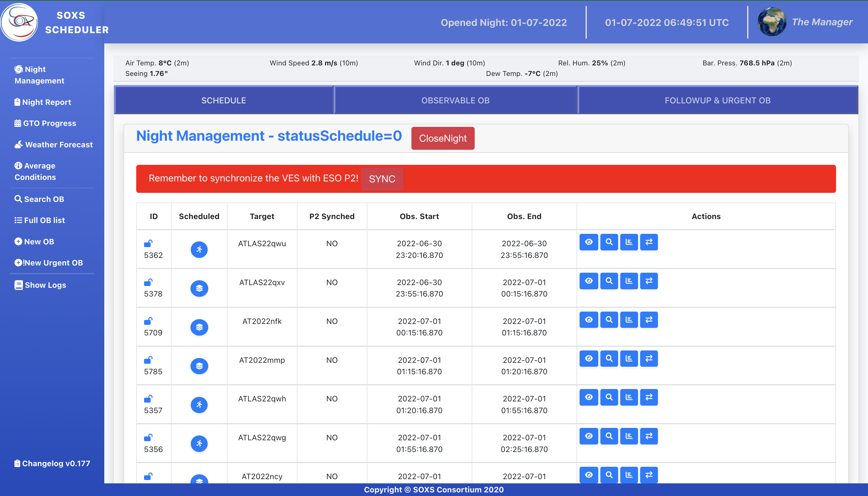This screenshot has width=868, height=496.
Task: Click the eye icon for ATLAS22qwh row
Action: click(x=589, y=397)
